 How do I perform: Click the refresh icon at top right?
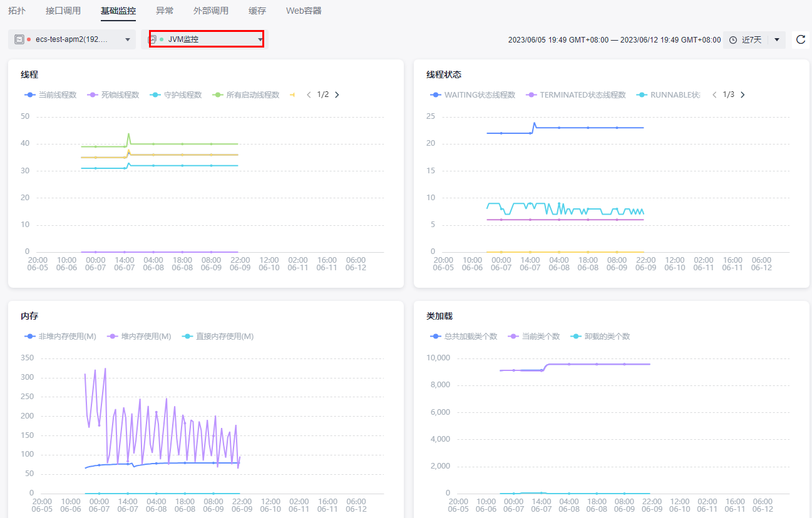point(800,40)
